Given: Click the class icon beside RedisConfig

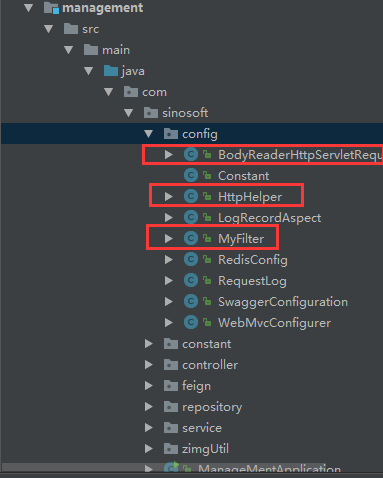Looking at the screenshot, I should point(191,259).
